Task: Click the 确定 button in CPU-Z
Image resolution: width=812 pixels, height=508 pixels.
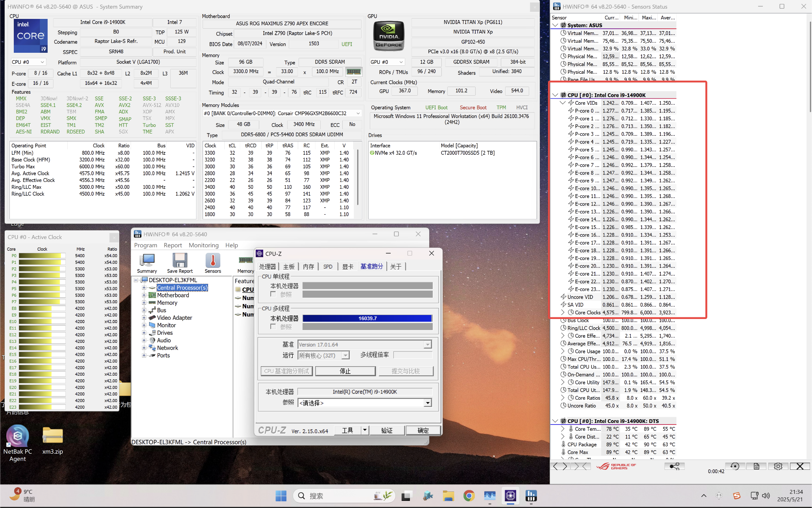Action: [423, 430]
